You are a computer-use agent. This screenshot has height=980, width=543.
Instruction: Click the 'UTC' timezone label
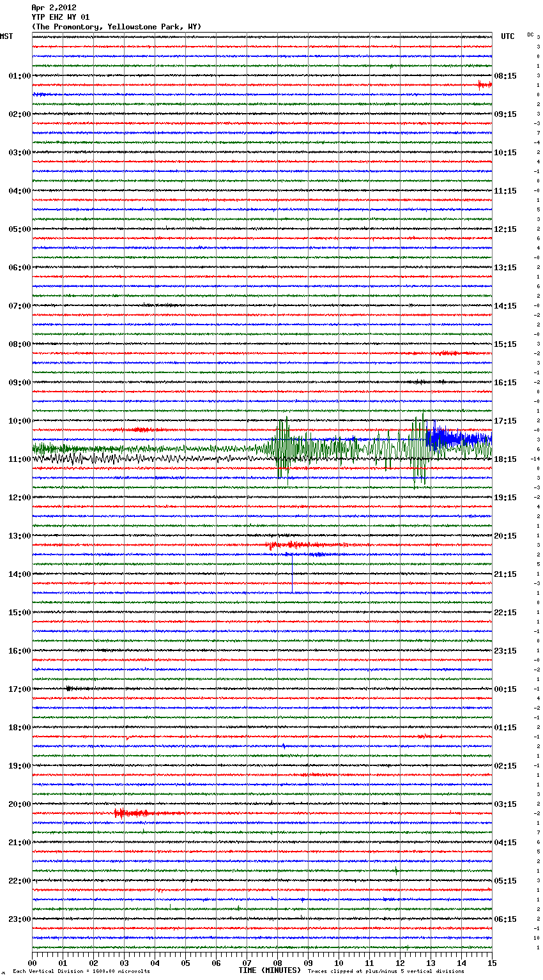[508, 36]
